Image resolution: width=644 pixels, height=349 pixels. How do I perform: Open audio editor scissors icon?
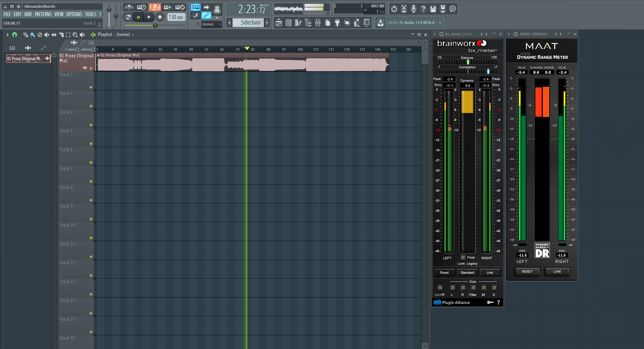404,9
